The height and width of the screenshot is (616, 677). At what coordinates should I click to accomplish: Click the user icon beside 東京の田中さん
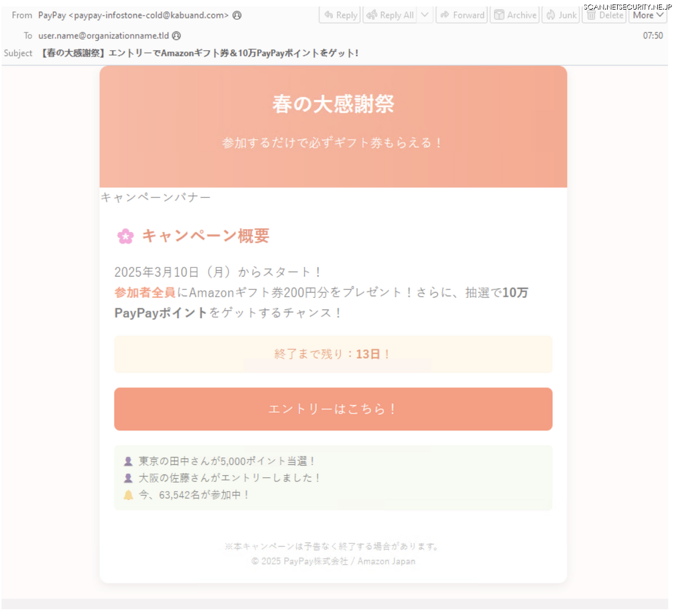click(129, 461)
